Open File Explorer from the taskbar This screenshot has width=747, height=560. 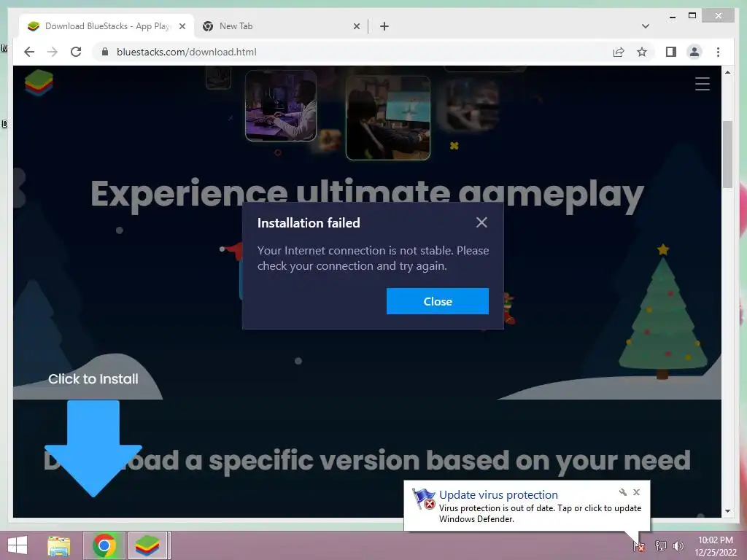point(59,545)
